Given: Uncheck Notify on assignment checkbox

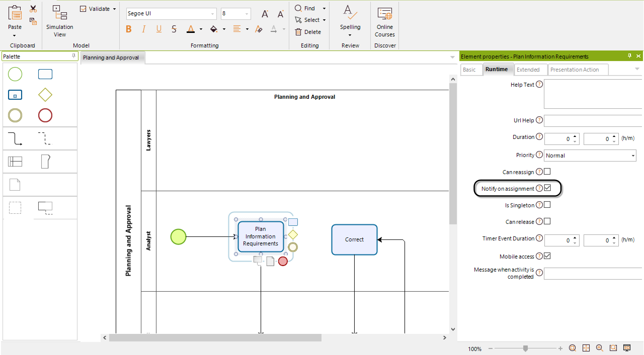Looking at the screenshot, I should [547, 188].
